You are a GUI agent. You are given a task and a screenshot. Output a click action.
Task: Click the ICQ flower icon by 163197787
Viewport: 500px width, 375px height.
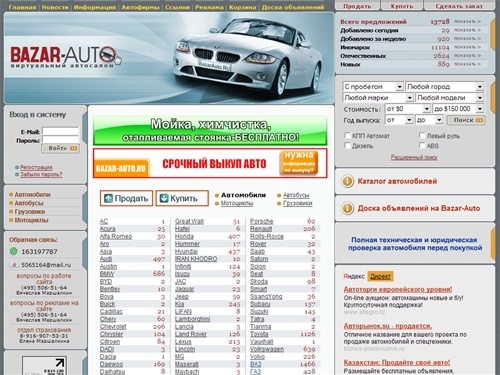(x=14, y=251)
